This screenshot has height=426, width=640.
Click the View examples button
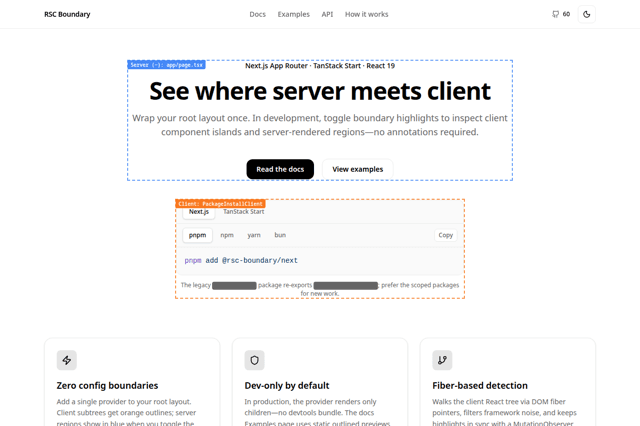pyautogui.click(x=358, y=169)
